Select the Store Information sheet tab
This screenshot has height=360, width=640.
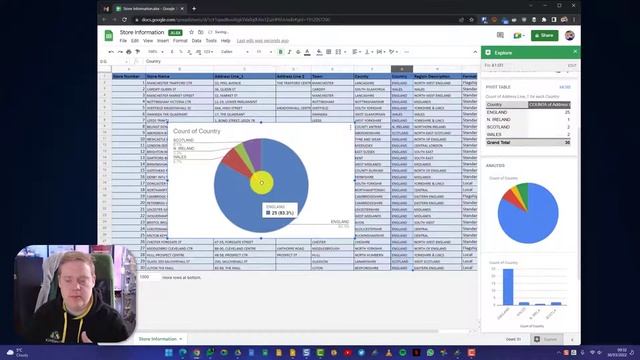pos(160,339)
